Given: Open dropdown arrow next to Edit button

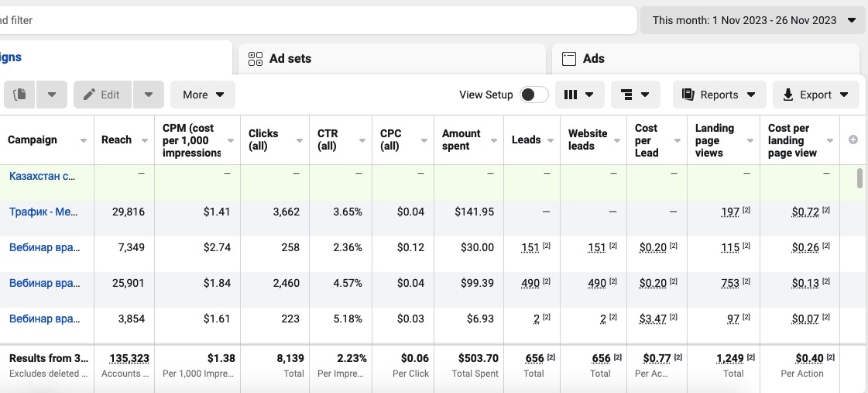Looking at the screenshot, I should point(149,95).
